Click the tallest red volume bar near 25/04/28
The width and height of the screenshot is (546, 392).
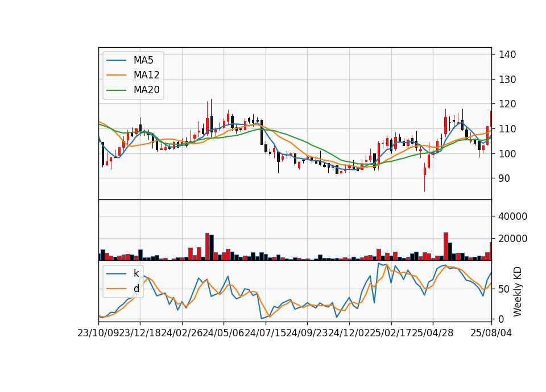[446, 246]
